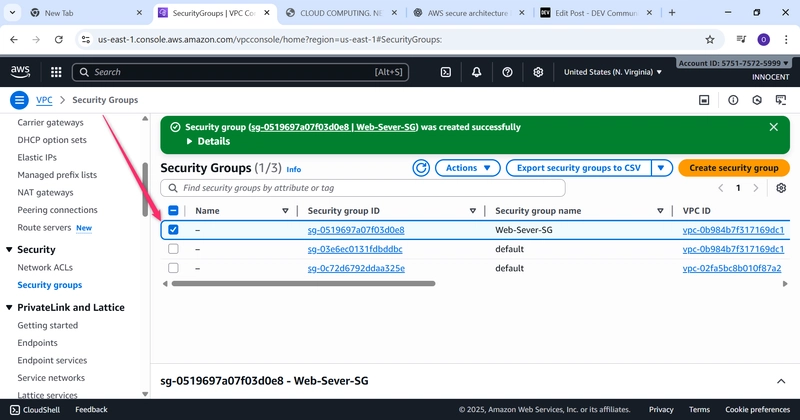Click Cookie preferences in footer

757,410
